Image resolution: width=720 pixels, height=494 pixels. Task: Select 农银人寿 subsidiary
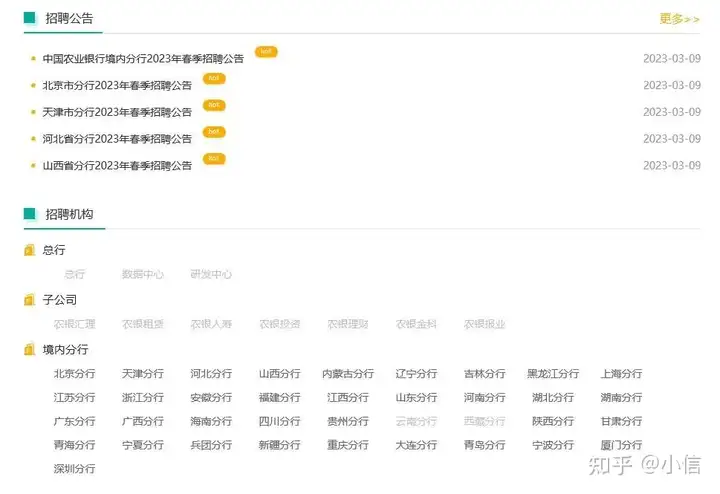[x=211, y=324]
